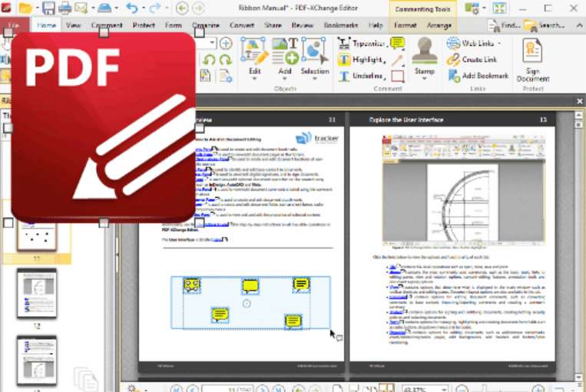Screen dimensions: 586x392
Task: Select the Typewriter tool
Action: pyautogui.click(x=362, y=44)
